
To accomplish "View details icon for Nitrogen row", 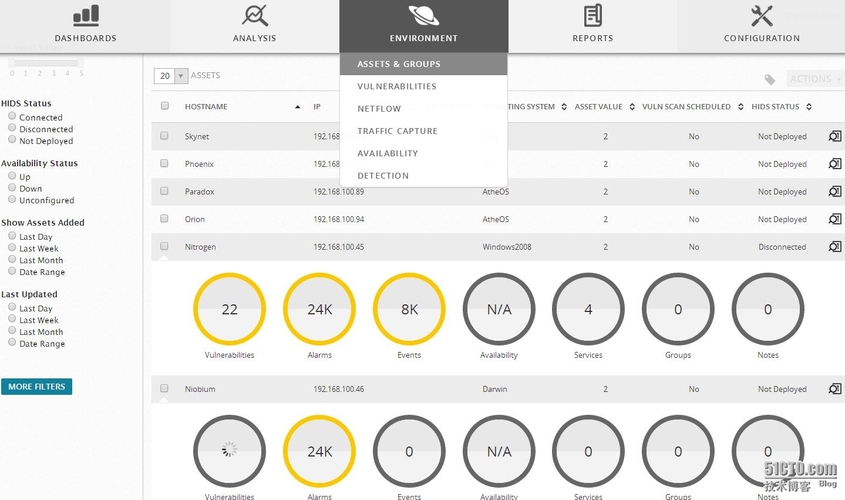I will pos(835,247).
